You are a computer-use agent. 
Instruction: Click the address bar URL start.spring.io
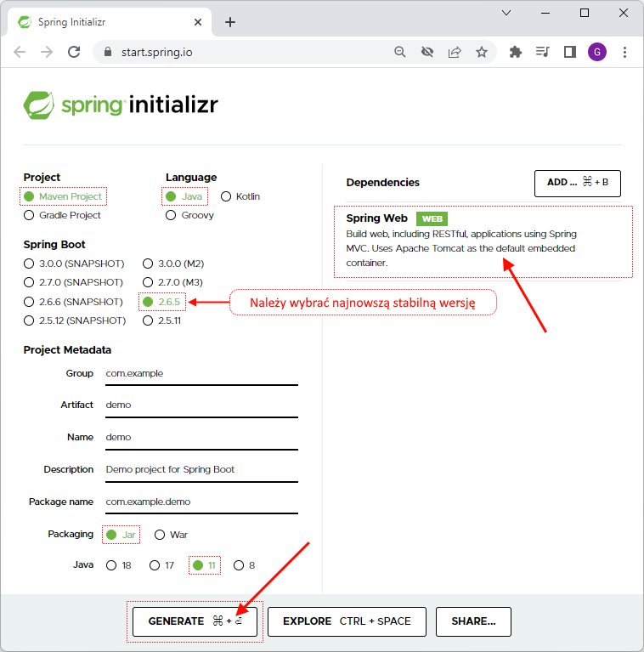point(156,53)
